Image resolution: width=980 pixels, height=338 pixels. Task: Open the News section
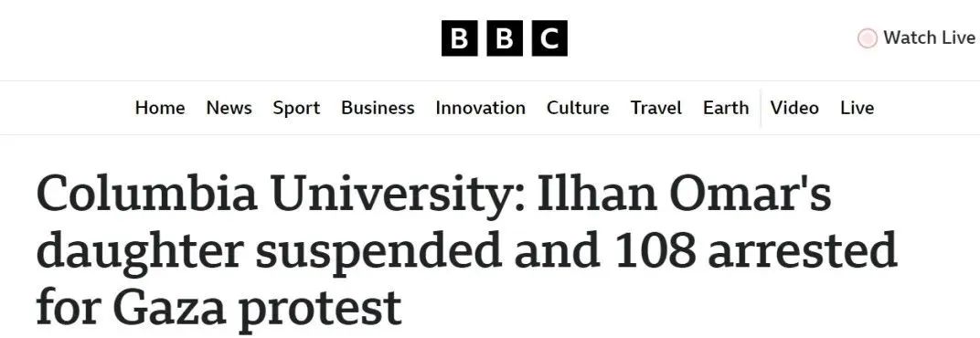[229, 108]
